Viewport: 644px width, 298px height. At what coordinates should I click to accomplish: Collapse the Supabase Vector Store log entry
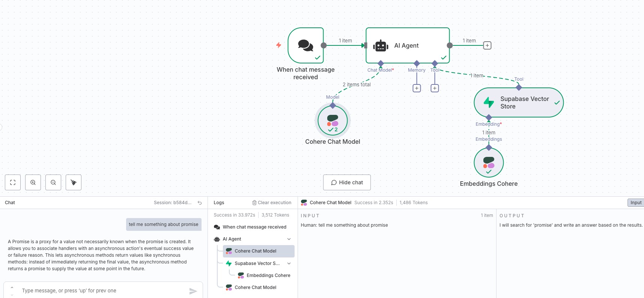pos(289,263)
